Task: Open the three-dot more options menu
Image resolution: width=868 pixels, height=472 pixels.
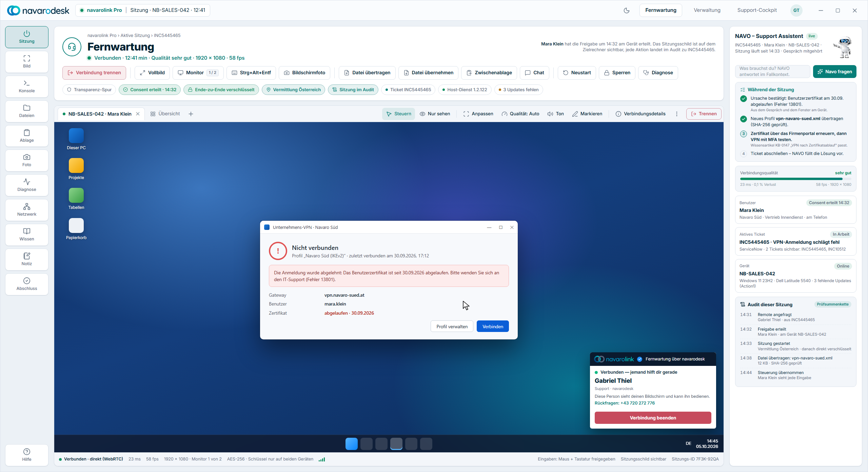Action: tap(677, 114)
